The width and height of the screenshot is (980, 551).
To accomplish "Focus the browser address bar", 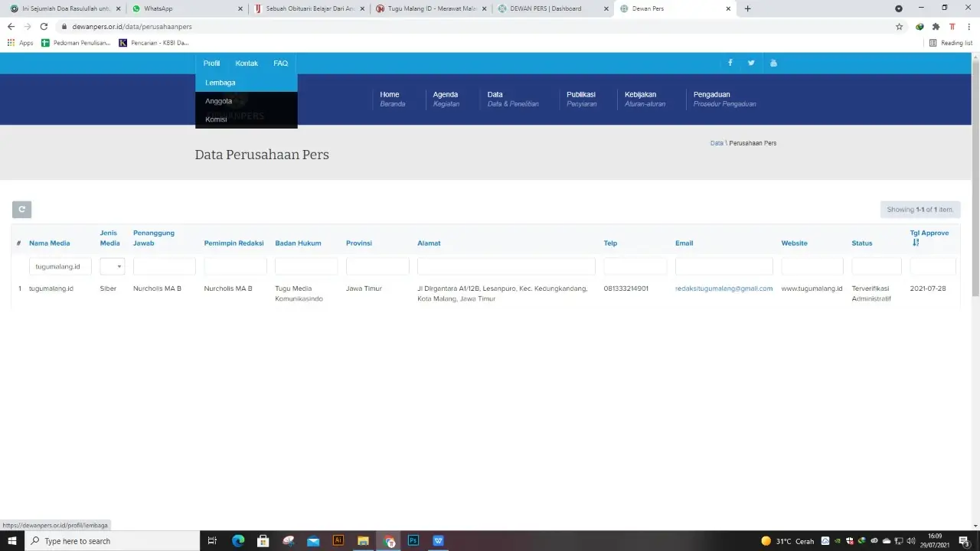I will click(475, 26).
